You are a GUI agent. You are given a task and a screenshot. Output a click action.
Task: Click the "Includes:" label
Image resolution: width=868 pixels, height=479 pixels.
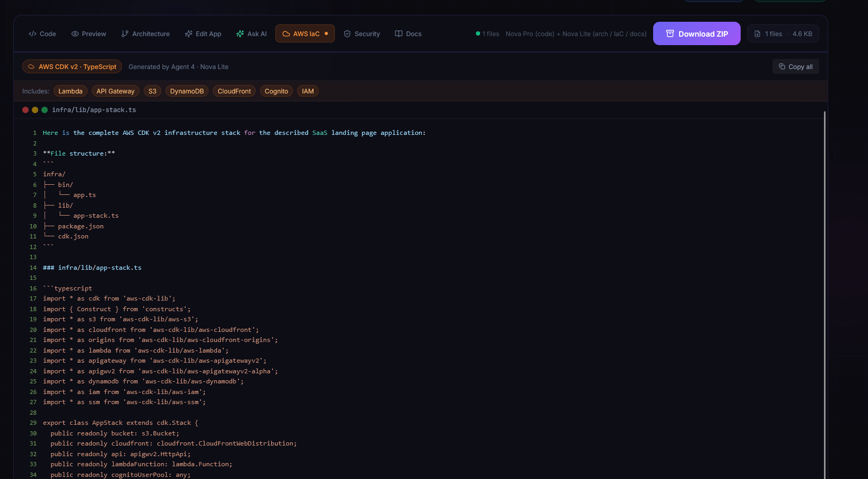tap(36, 91)
